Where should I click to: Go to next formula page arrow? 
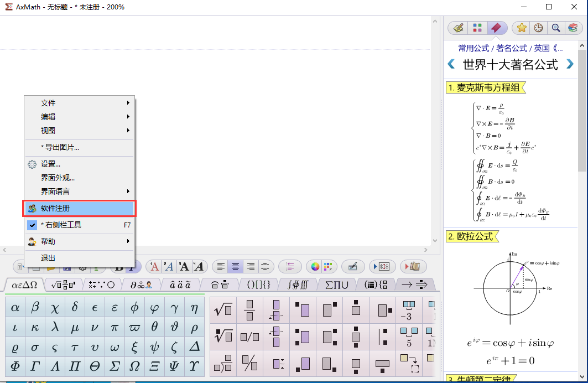[x=570, y=64]
